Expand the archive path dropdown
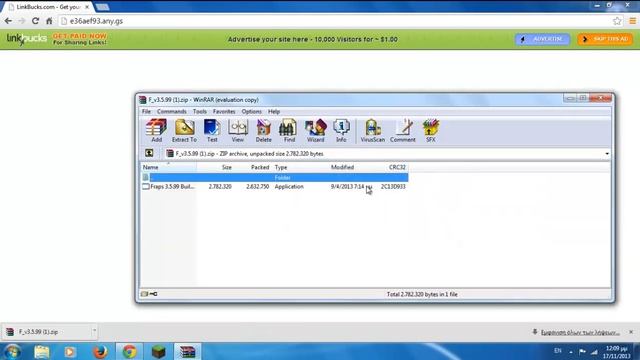The height and width of the screenshot is (360, 640). (607, 154)
